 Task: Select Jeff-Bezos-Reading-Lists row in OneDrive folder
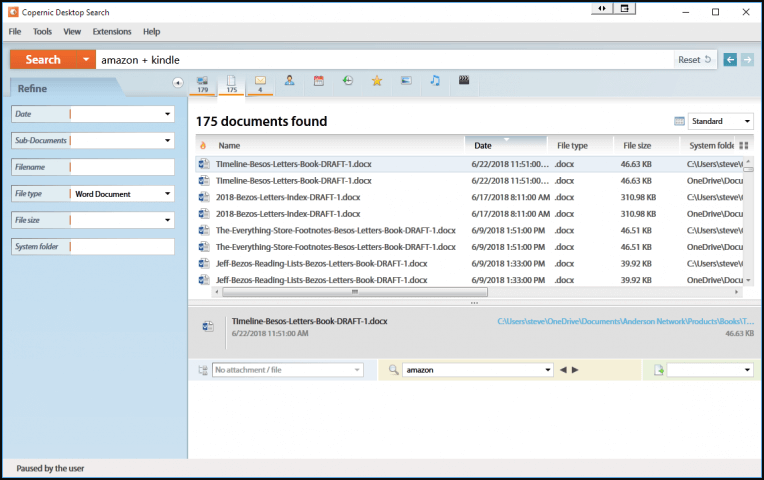point(470,280)
